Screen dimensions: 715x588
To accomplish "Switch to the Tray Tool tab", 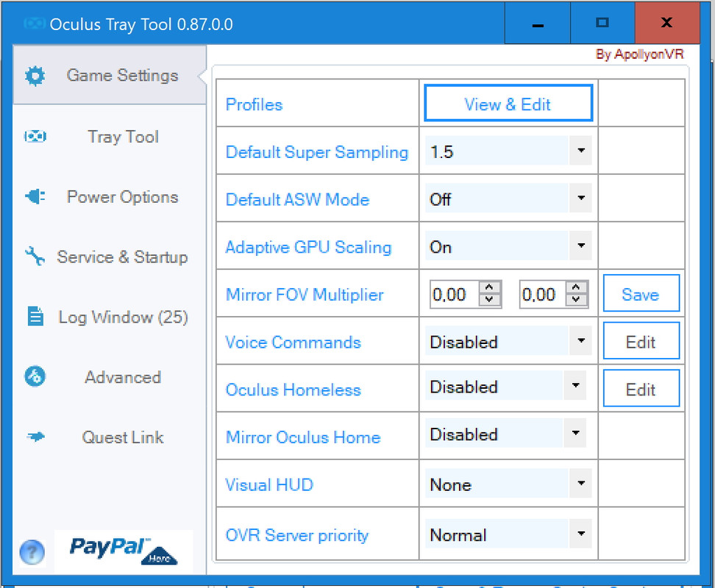I will point(110,137).
